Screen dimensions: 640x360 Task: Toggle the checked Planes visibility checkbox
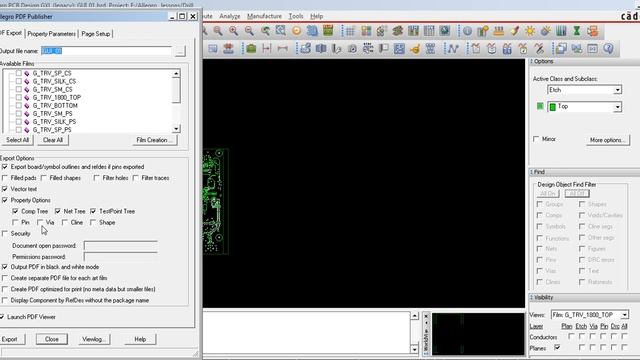point(557,348)
